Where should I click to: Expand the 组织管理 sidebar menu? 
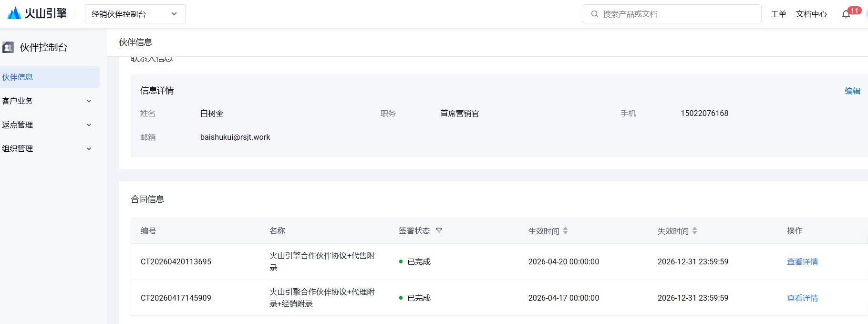pos(48,149)
